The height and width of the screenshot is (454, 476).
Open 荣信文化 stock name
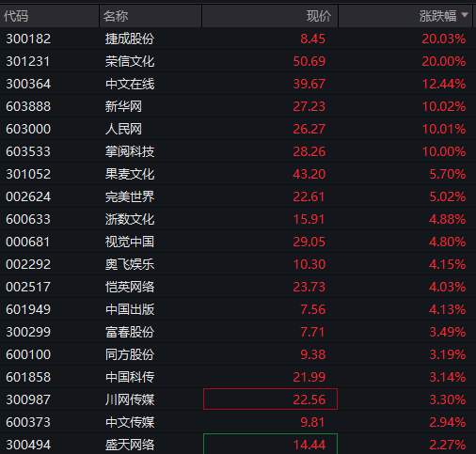[130, 61]
